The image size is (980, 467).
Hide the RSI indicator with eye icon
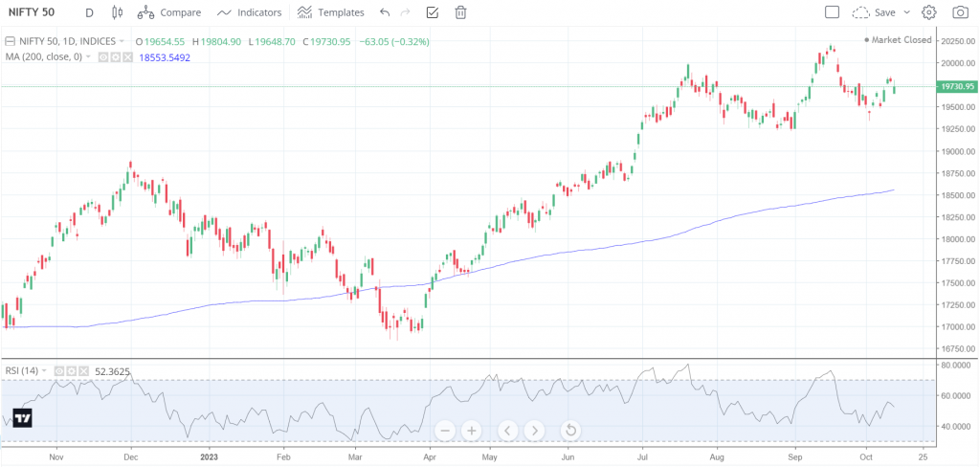(59, 370)
